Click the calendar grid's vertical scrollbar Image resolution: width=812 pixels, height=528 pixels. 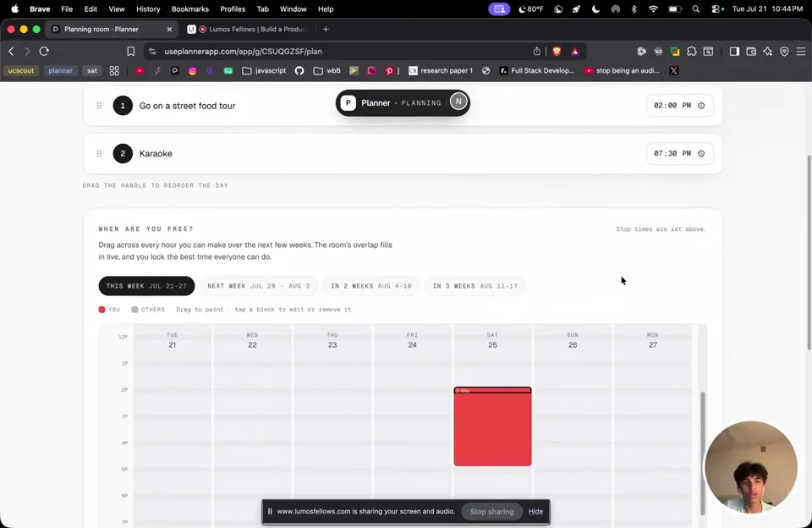pyautogui.click(x=703, y=454)
